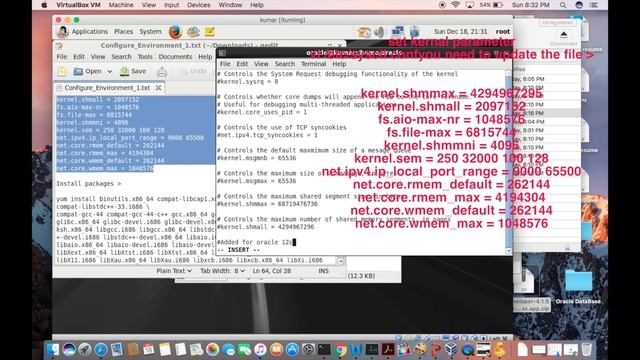The width and height of the screenshot is (640, 360).
Task: Open the Plain Text language dropdown in gedit
Action: click(174, 271)
